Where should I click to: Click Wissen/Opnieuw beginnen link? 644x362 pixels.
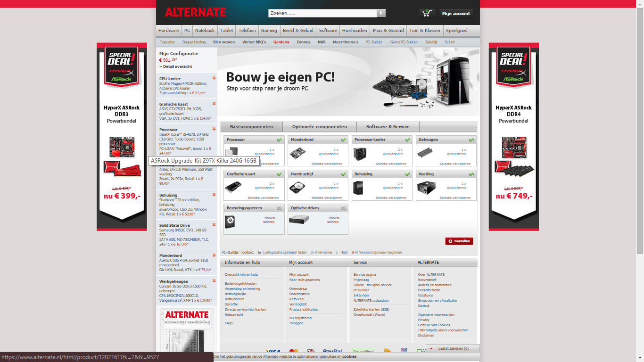point(380,253)
